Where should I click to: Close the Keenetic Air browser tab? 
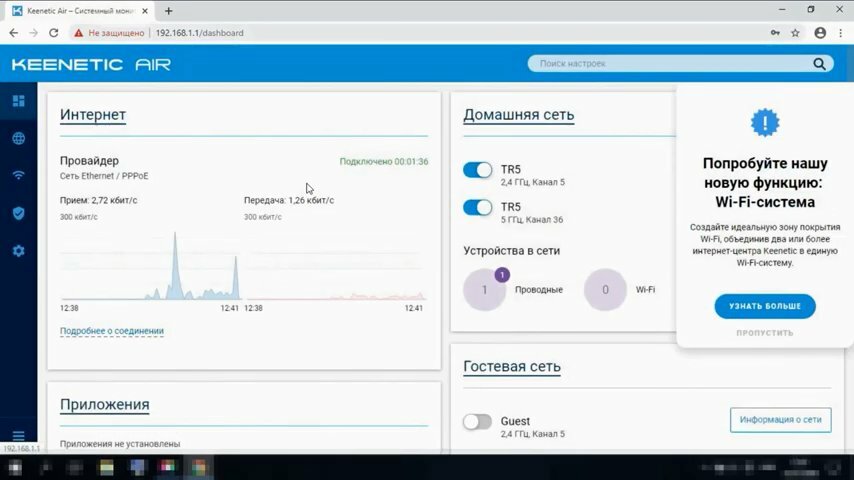tap(145, 11)
